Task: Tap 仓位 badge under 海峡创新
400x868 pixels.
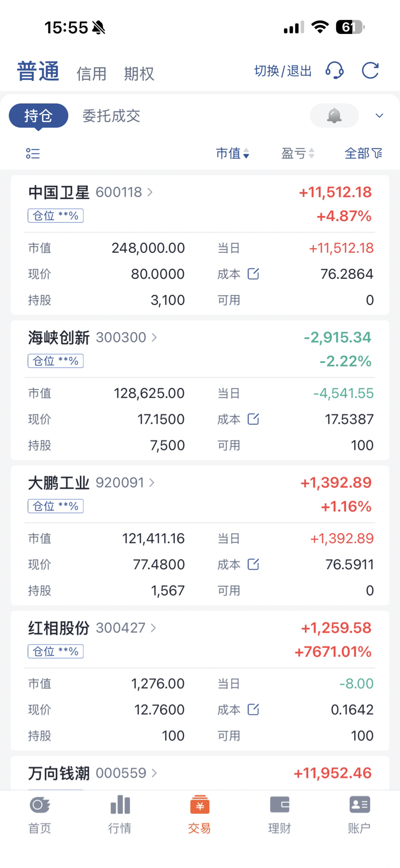Action: (x=56, y=361)
